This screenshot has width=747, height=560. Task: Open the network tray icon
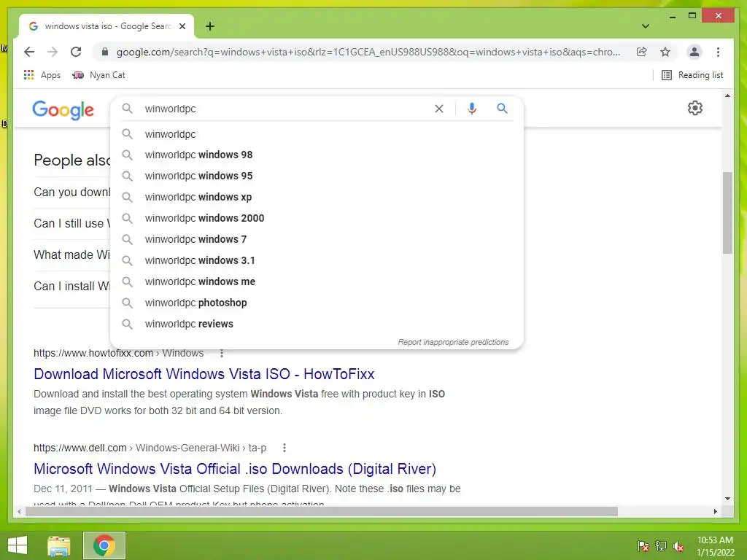(661, 546)
